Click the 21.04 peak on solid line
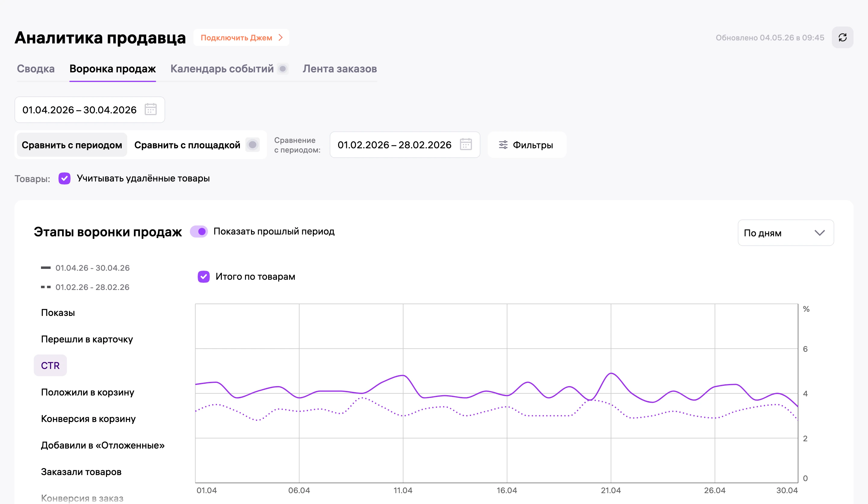Viewport: 868px width, 504px height. coord(611,373)
